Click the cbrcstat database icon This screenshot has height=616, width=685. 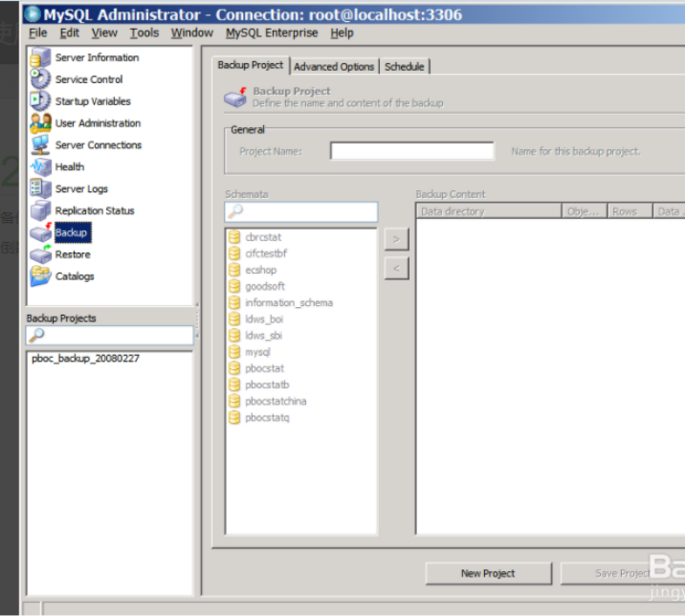(x=234, y=237)
